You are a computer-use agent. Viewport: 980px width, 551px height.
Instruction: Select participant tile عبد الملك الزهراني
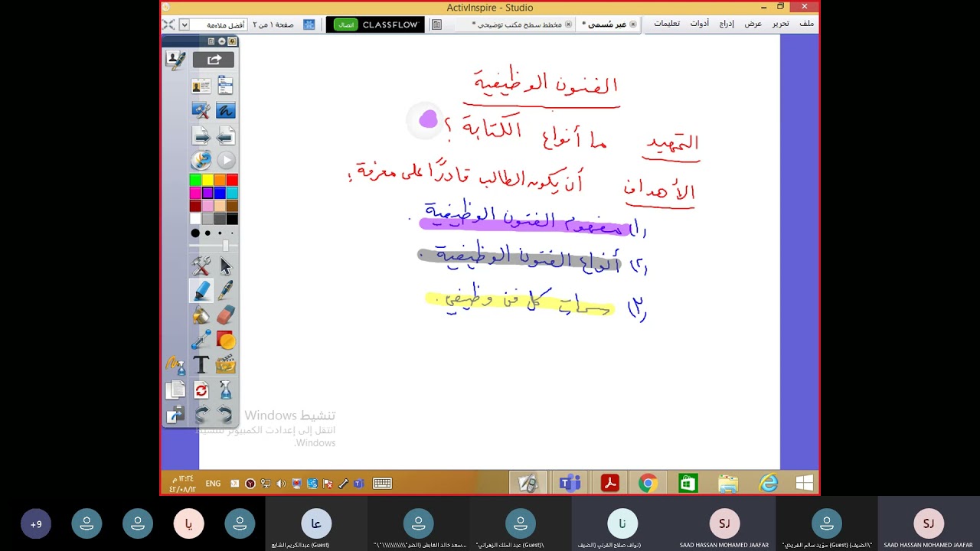coord(521,523)
